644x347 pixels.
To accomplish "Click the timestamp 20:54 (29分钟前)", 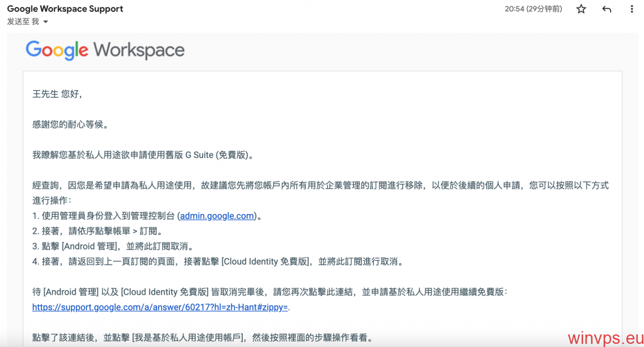I will click(533, 9).
